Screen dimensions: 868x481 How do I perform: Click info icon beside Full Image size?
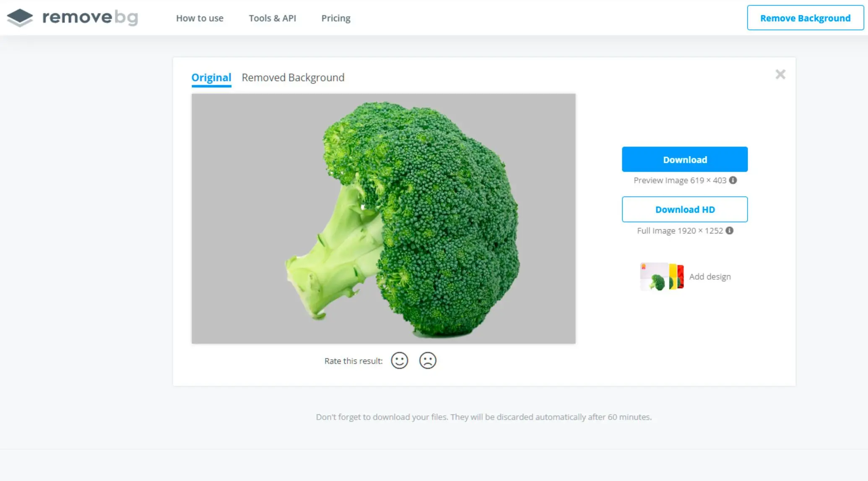tap(729, 230)
